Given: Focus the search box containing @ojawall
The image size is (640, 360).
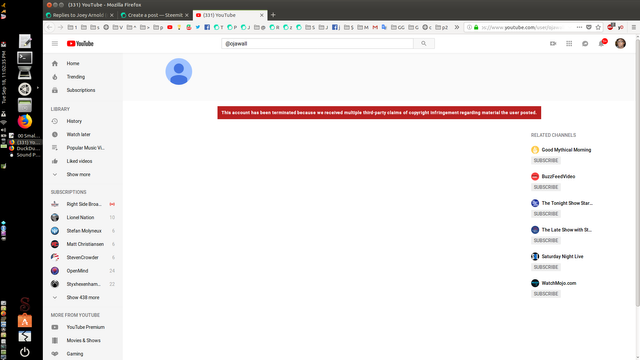Looking at the screenshot, I should 318,44.
